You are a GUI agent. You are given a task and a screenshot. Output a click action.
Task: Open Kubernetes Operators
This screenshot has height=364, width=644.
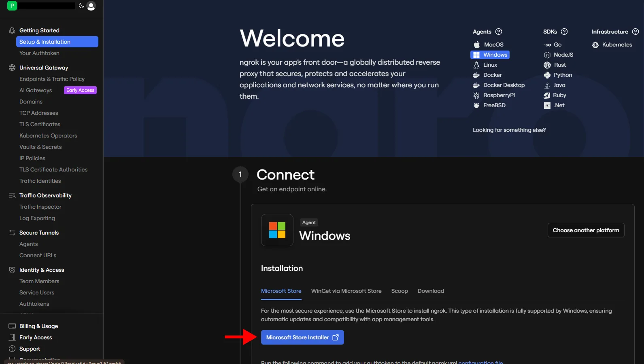pos(48,135)
